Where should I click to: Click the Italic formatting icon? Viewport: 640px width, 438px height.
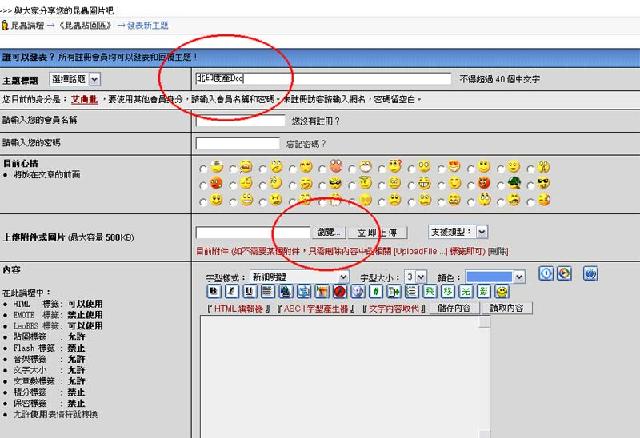pyautogui.click(x=230, y=291)
